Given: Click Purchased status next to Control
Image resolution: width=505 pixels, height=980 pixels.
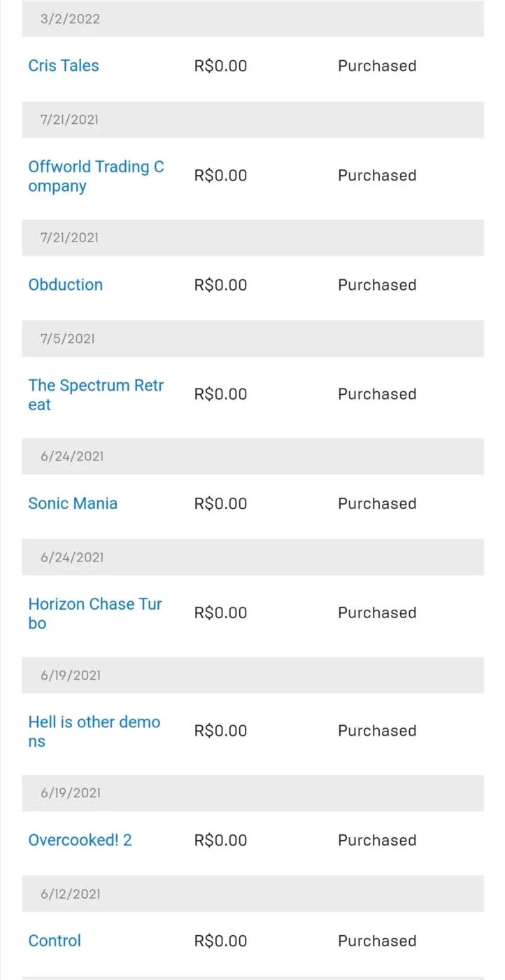Looking at the screenshot, I should point(377,941).
